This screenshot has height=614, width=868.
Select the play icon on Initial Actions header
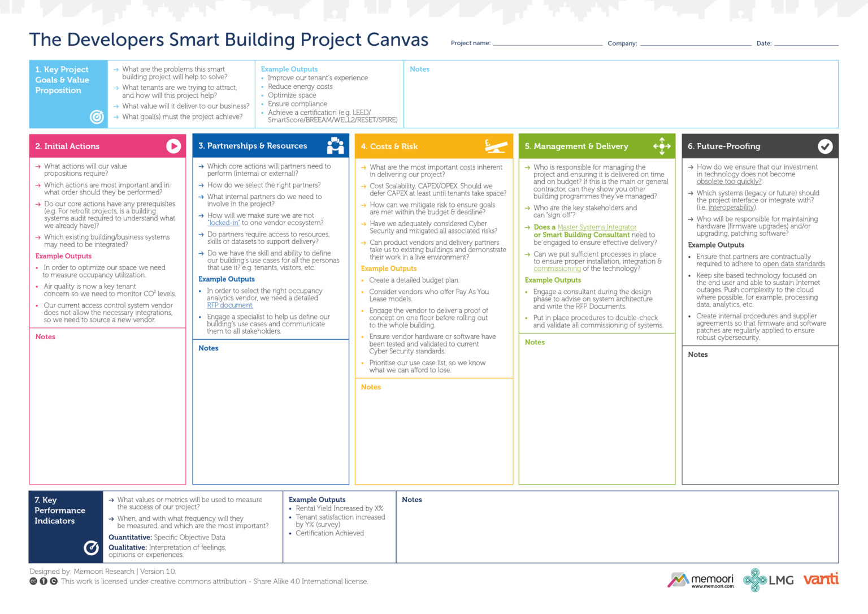coord(174,146)
